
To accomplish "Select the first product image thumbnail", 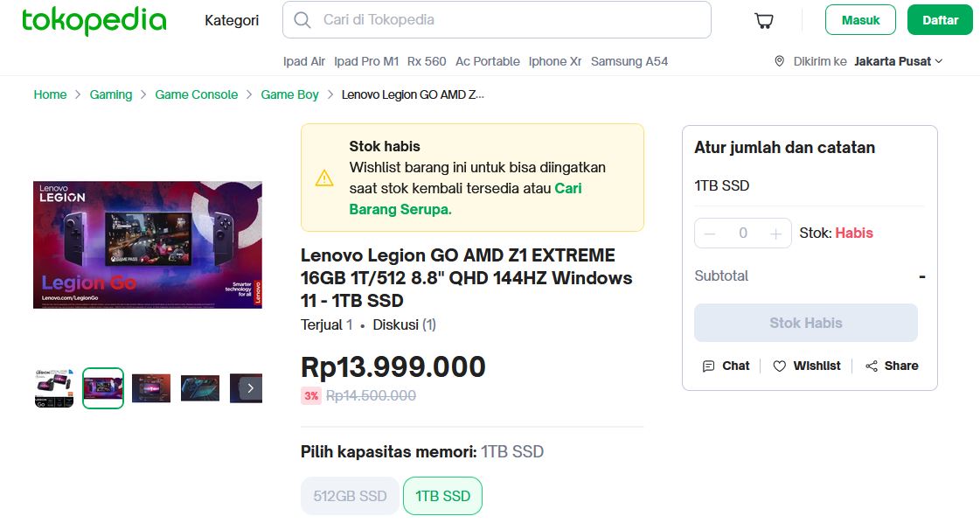I will click(54, 387).
